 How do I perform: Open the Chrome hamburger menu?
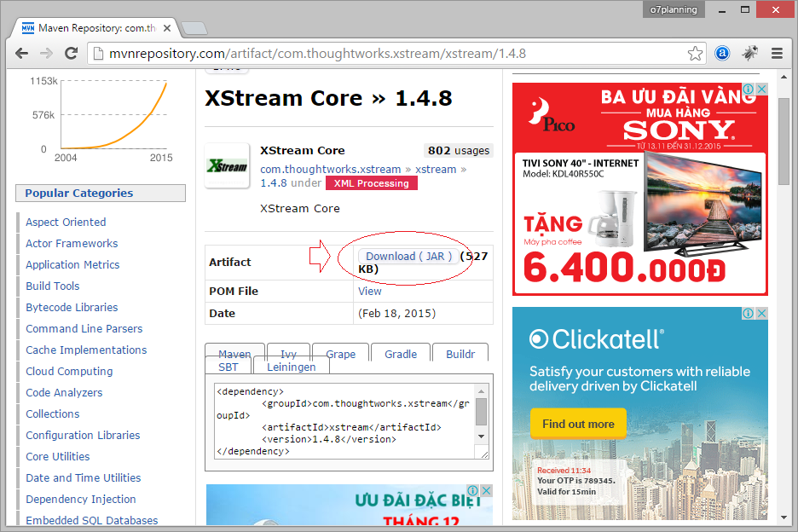pyautogui.click(x=778, y=53)
